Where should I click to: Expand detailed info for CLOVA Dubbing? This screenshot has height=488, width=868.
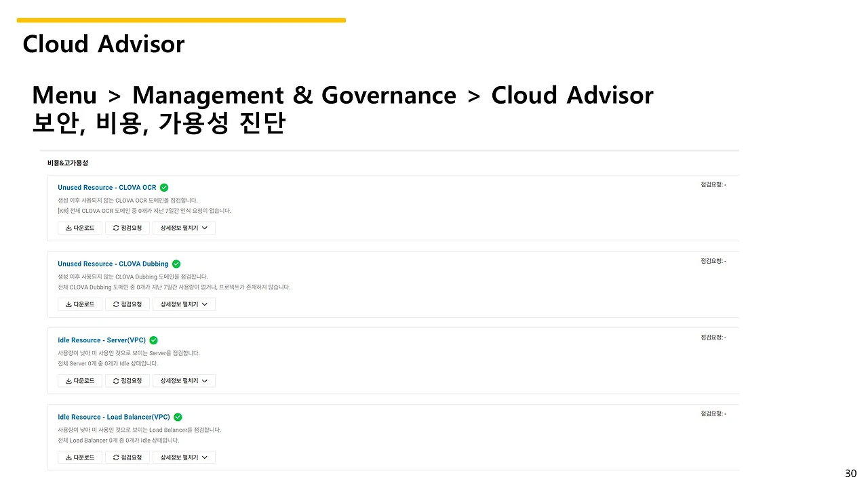click(x=184, y=304)
